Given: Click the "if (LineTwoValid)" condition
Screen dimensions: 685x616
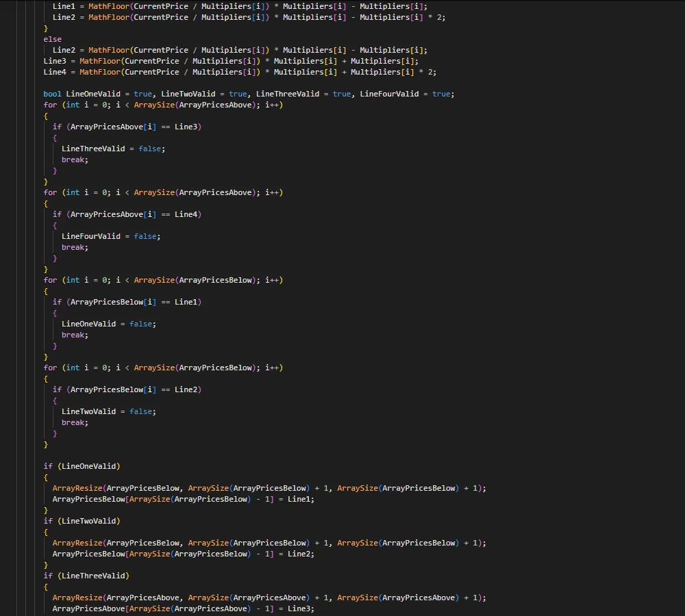Looking at the screenshot, I should click(82, 521).
